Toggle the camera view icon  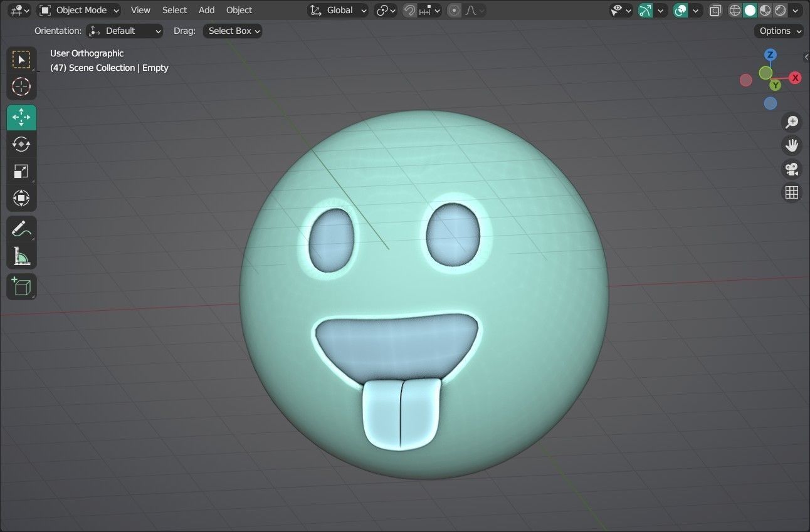(x=792, y=169)
